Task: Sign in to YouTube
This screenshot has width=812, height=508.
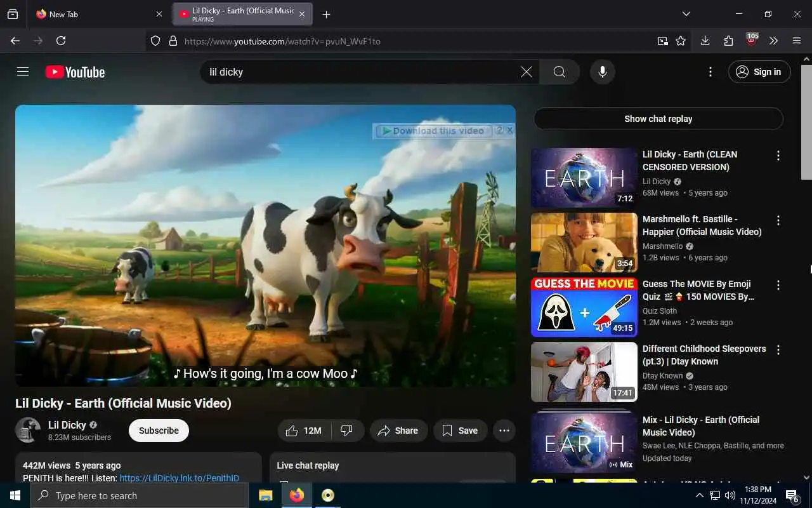Action: (x=759, y=72)
